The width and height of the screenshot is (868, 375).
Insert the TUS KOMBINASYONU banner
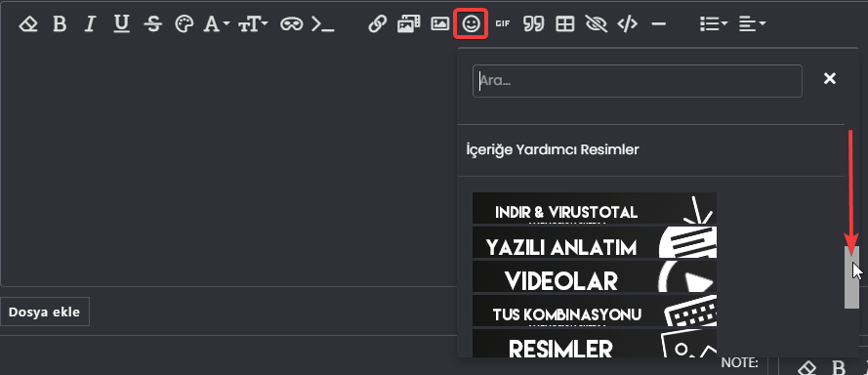pyautogui.click(x=595, y=311)
